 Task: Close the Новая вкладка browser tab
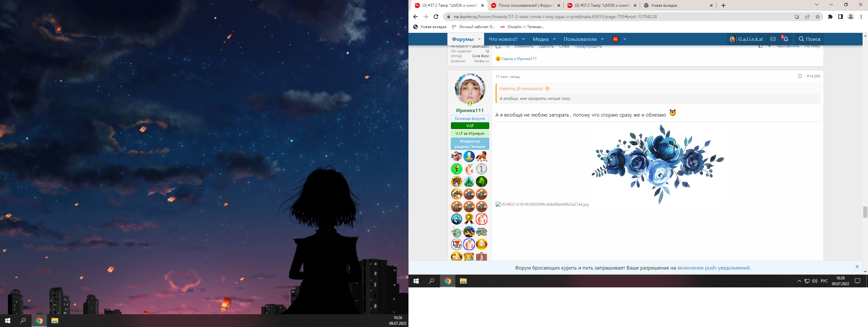[711, 5]
